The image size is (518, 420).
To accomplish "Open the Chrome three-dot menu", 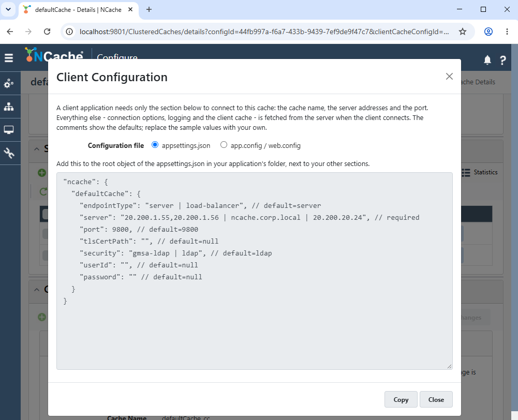I will point(507,32).
